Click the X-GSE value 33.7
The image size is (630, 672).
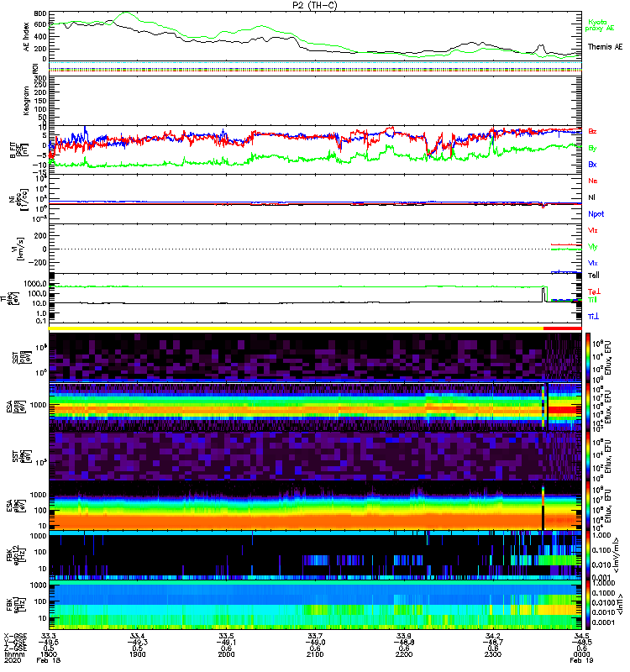[x=315, y=636]
